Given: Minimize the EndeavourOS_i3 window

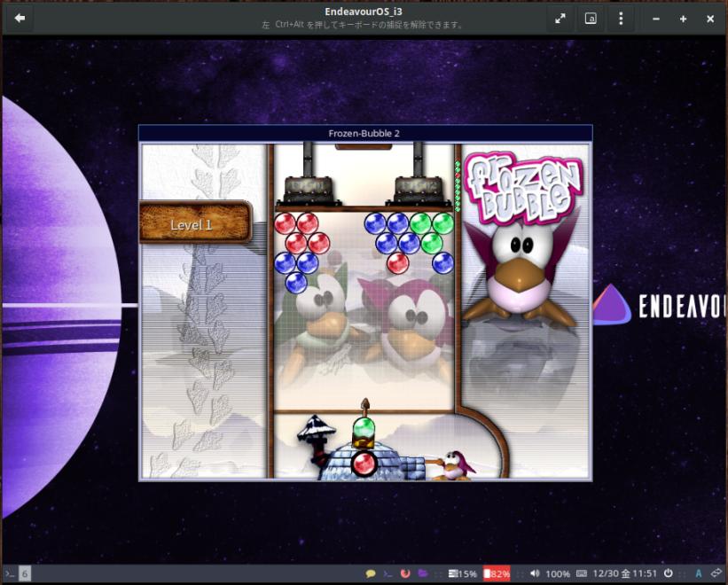Looking at the screenshot, I should pos(656,19).
